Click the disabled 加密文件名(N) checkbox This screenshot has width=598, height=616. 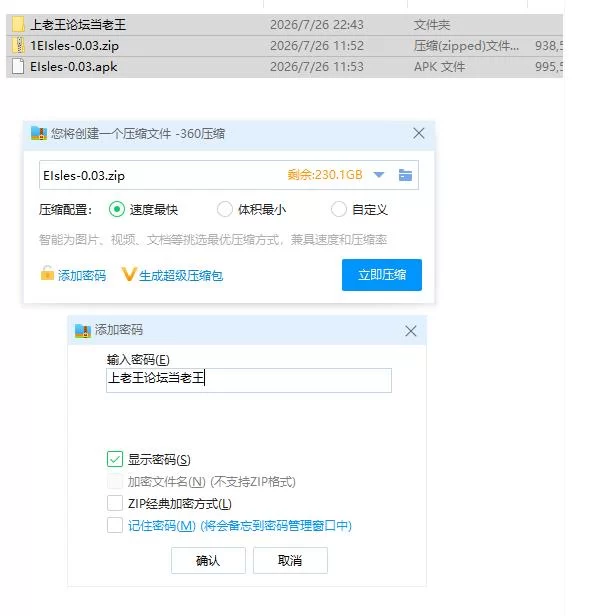115,481
